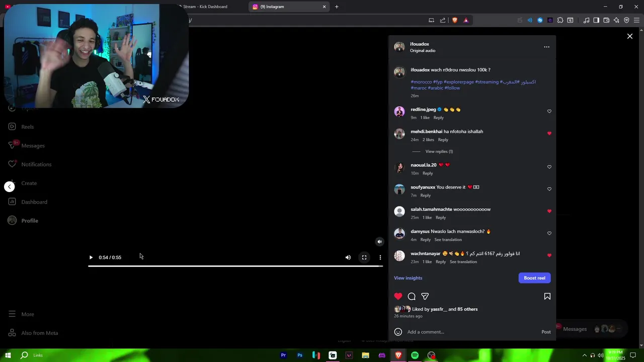Open yass1r__ profile from likes line
Screen dimensions: 644x362
(438, 309)
